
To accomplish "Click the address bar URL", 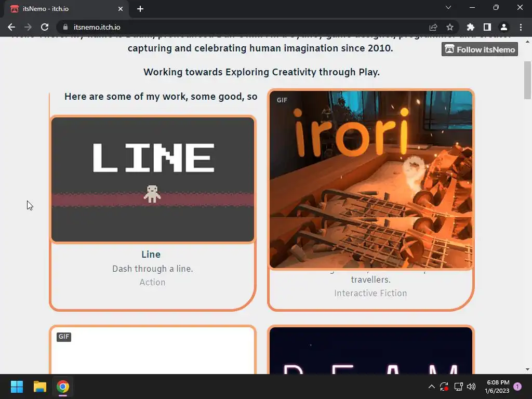I will pos(97,27).
